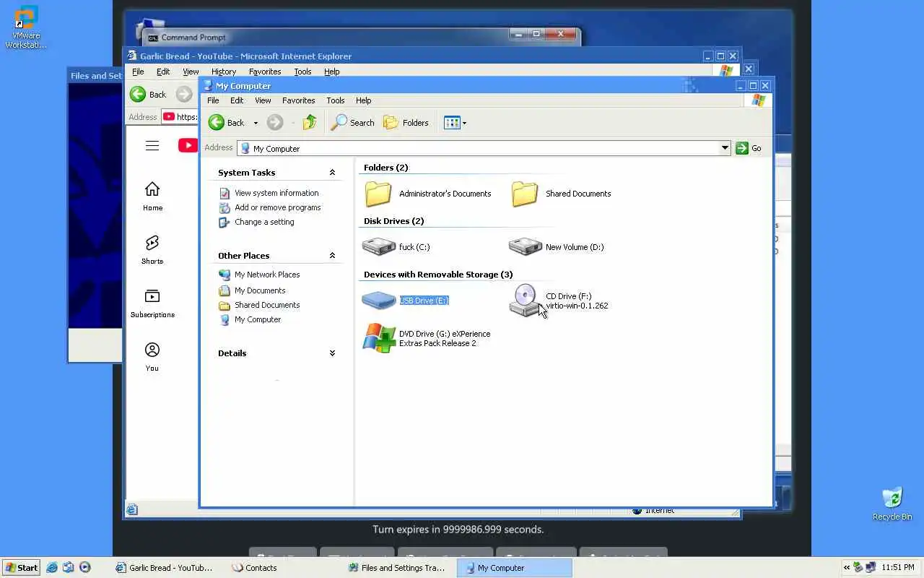Click View system information link
This screenshot has width=924, height=578.
point(276,193)
